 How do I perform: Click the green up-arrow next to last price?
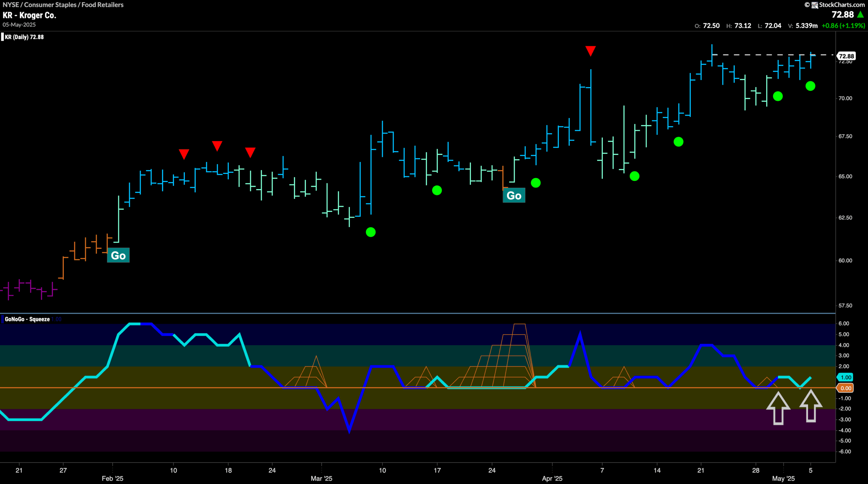[x=861, y=15]
